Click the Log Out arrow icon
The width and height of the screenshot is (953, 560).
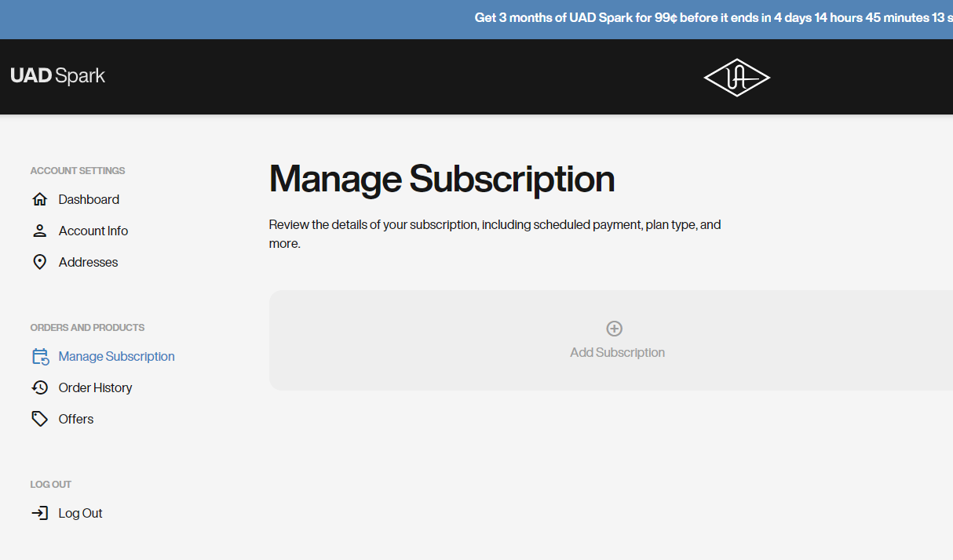point(39,513)
